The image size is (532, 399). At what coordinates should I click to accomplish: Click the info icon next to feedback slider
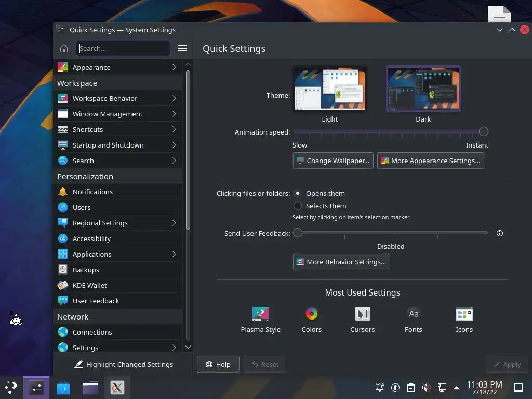tap(499, 233)
